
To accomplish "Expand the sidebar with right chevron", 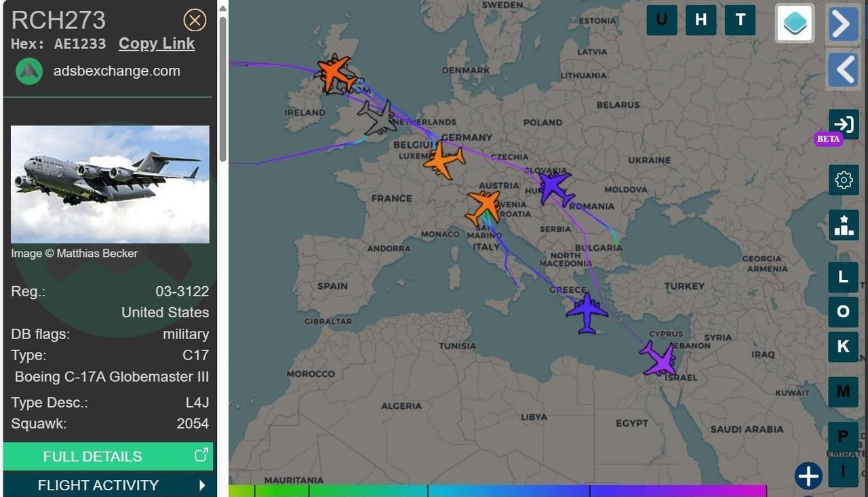I will (x=843, y=24).
